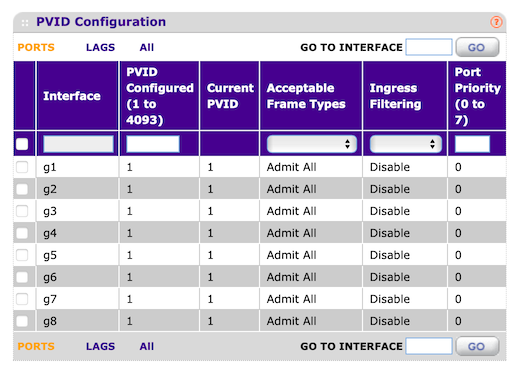Click the panel drag handle beside PVID Configuration

click(x=25, y=23)
